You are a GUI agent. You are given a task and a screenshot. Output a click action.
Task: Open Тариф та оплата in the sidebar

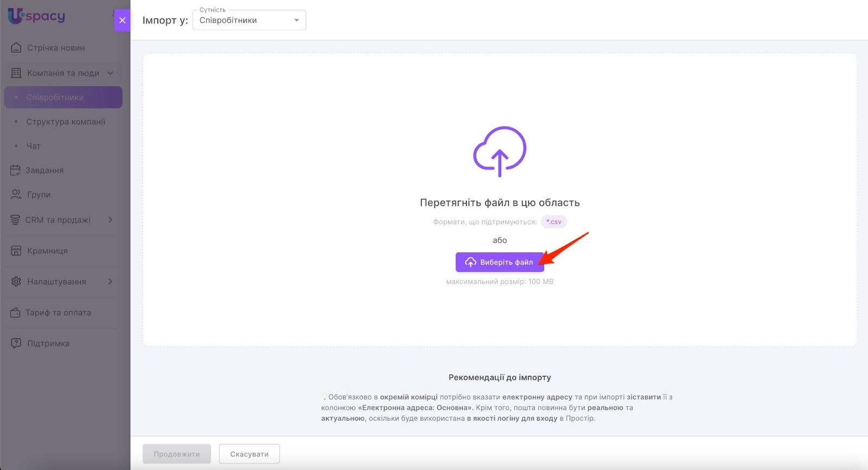(x=58, y=313)
